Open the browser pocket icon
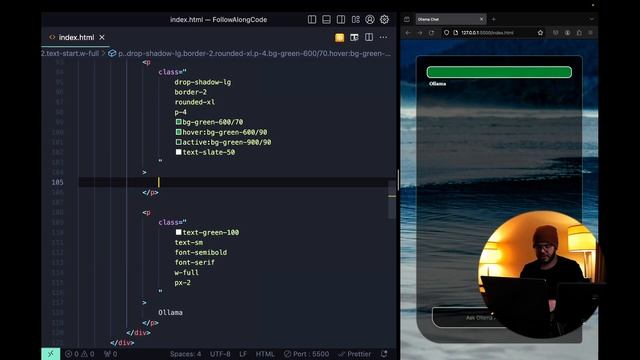The height and width of the screenshot is (360, 640). coord(556,33)
